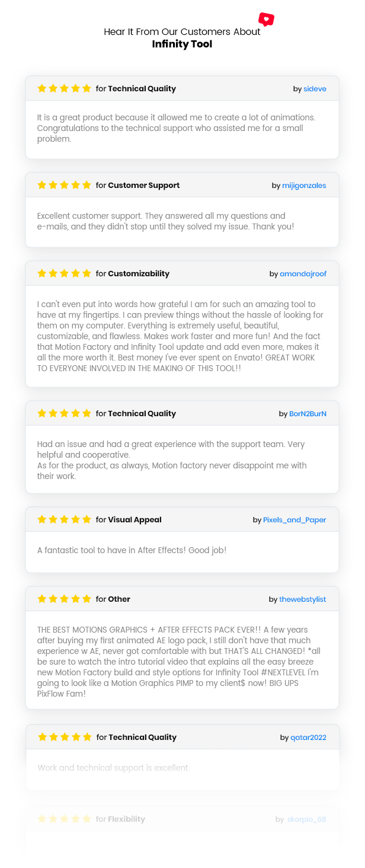Go to Pixels_and_Paper's profile

click(x=295, y=520)
